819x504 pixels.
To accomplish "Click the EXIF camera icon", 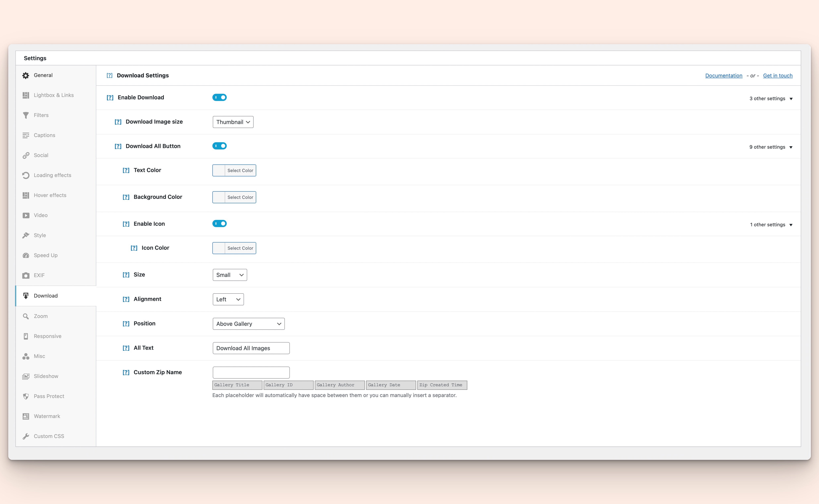I will point(26,275).
